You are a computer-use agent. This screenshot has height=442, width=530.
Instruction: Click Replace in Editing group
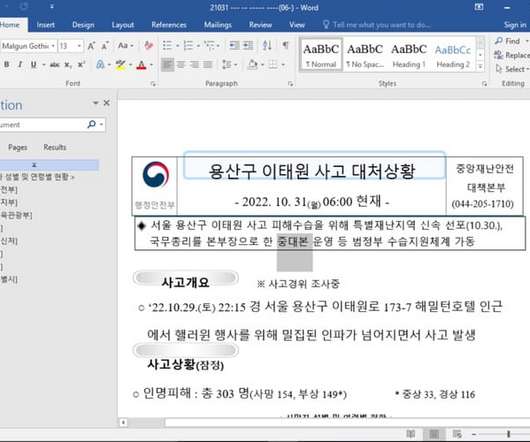[x=512, y=55]
